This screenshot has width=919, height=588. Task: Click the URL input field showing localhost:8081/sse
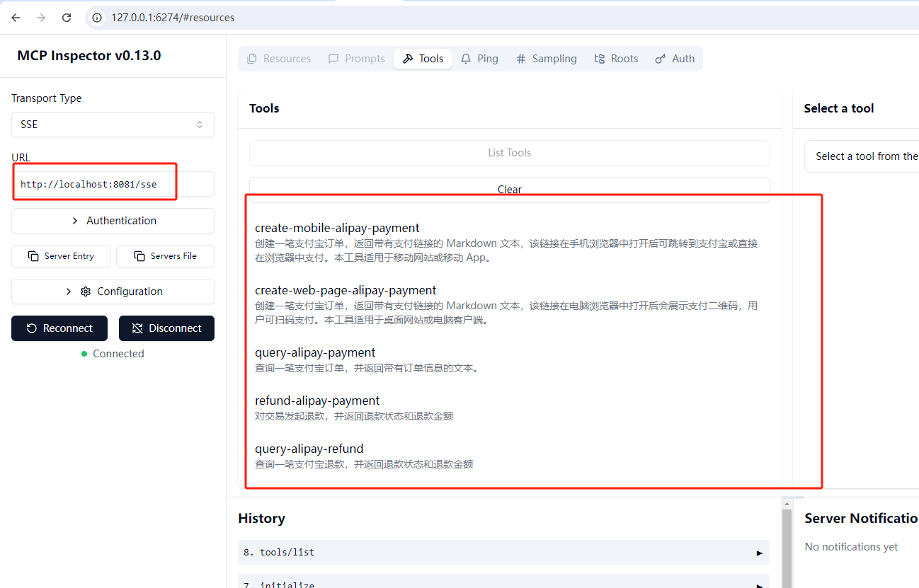coord(95,183)
